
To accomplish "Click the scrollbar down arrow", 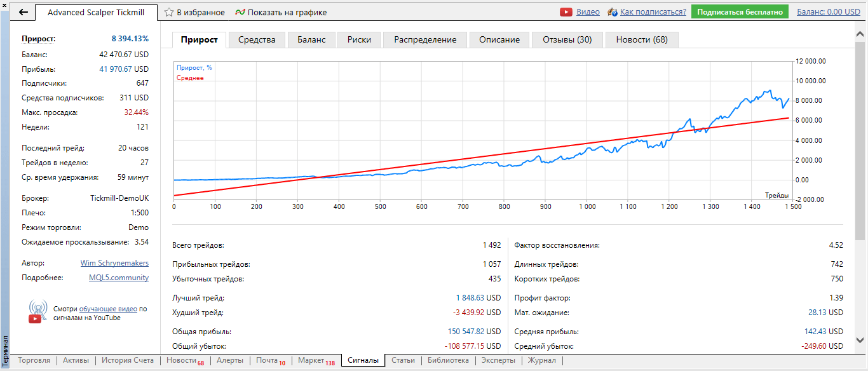I will click(862, 340).
